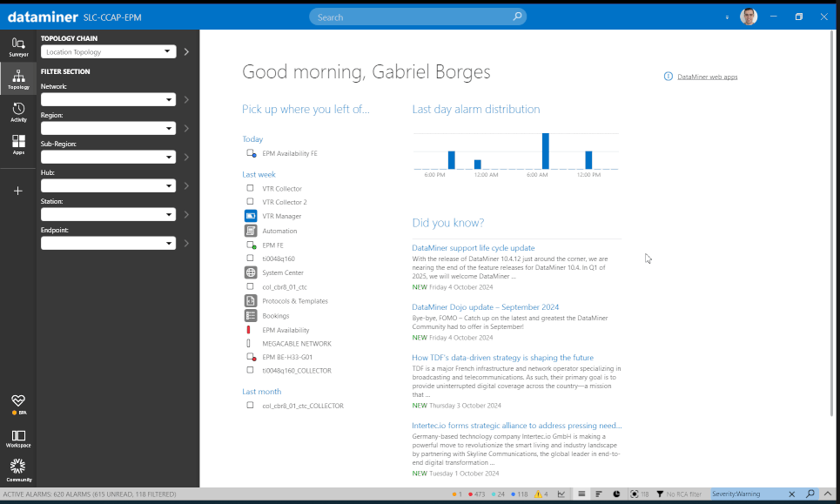Click the focus target icon showing 118

635,494
